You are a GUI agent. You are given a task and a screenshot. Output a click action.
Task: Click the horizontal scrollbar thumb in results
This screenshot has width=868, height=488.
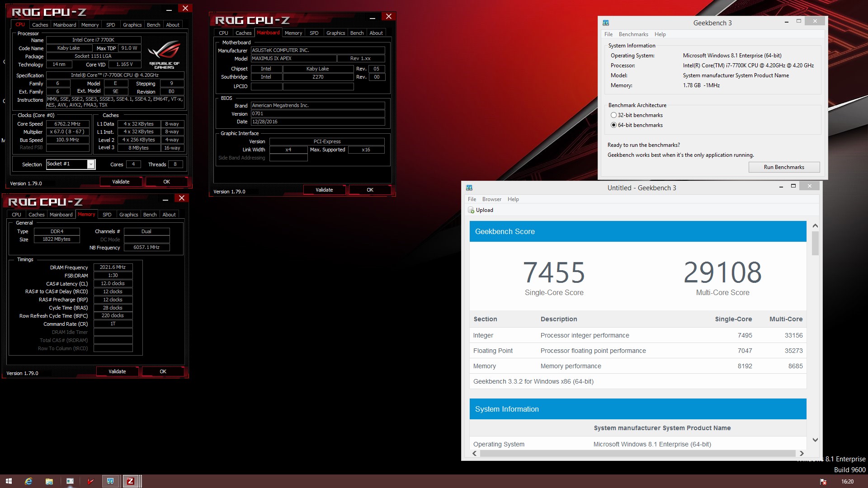(637, 453)
